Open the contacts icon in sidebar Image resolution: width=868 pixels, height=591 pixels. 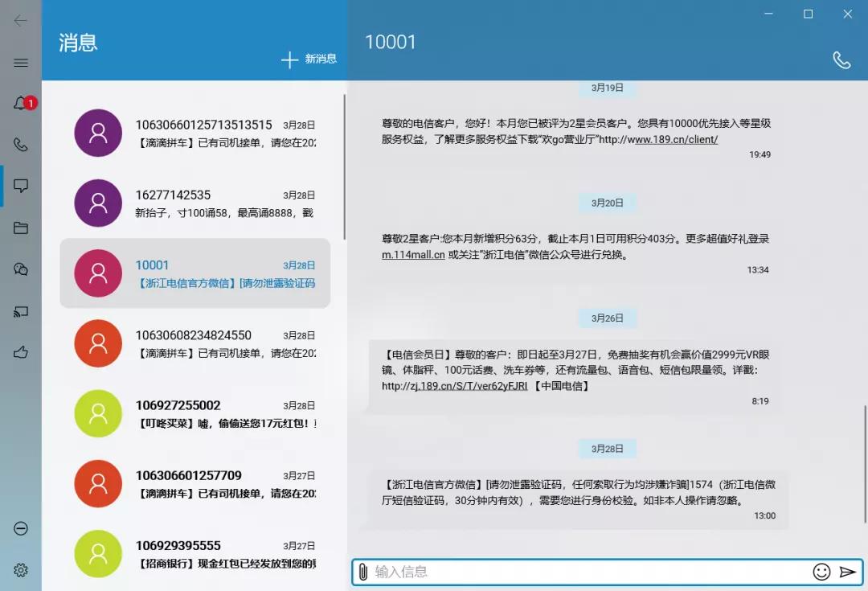coord(21,269)
